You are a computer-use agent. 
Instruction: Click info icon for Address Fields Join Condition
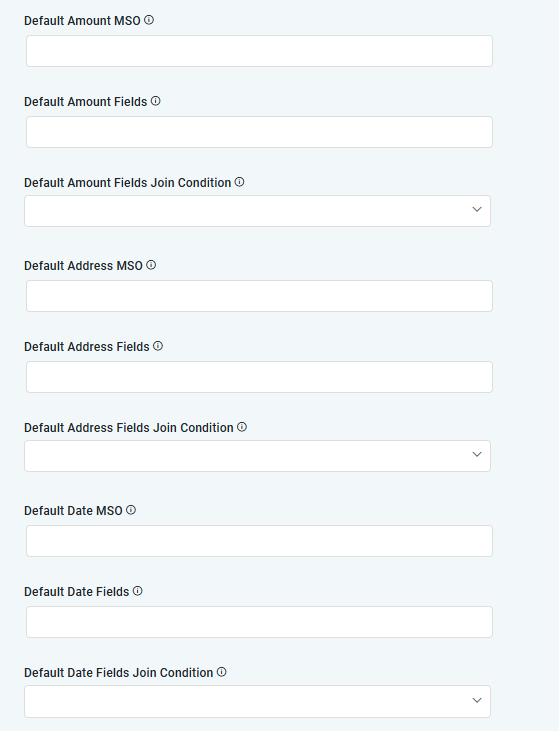point(242,428)
